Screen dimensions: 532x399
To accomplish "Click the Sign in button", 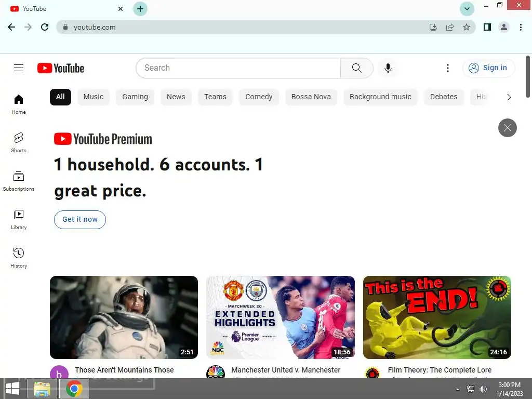I will coord(488,68).
